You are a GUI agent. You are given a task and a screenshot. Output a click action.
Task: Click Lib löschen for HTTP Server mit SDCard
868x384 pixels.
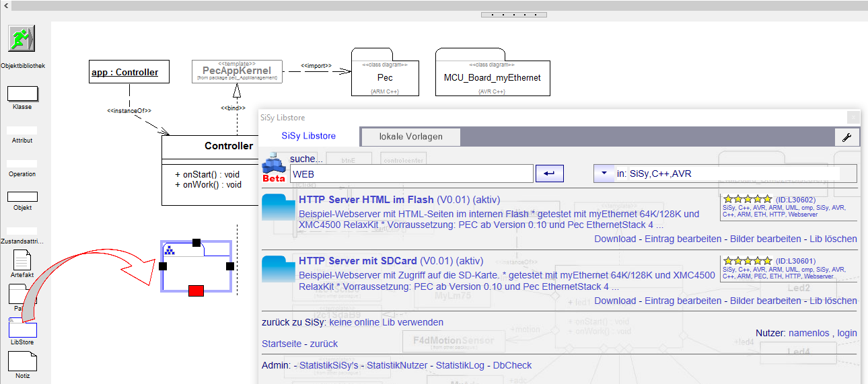pos(833,301)
